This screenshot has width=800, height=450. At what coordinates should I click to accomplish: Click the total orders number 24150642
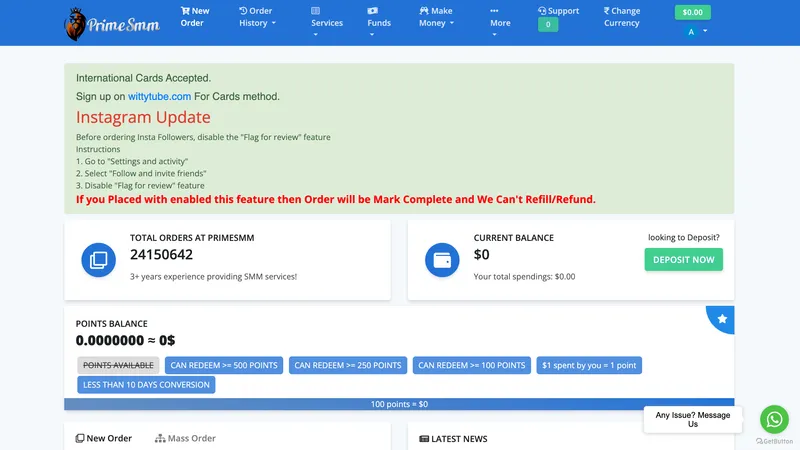pyautogui.click(x=161, y=255)
